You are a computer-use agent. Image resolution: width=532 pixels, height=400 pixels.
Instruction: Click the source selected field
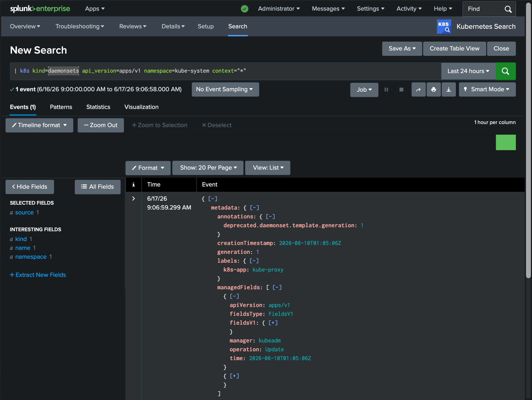[24, 213]
